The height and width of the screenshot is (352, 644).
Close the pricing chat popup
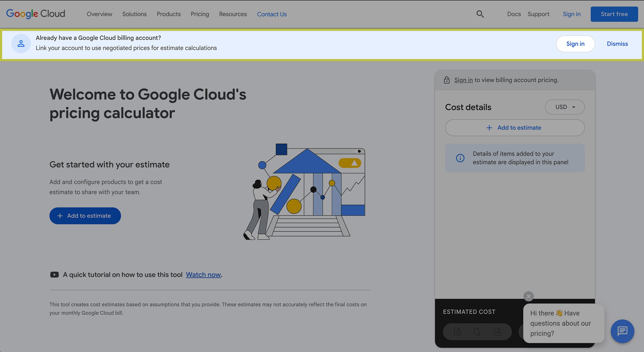[529, 296]
